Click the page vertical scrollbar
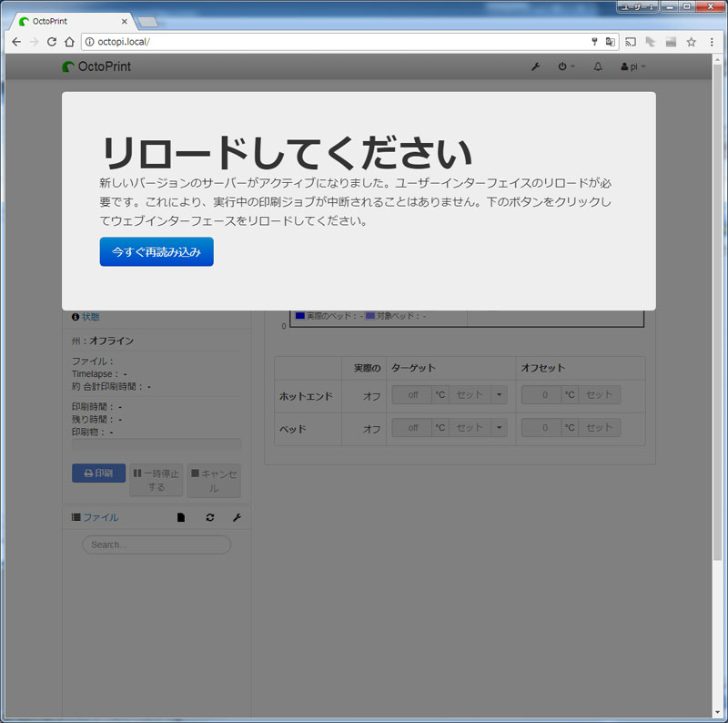Viewport: 728px width, 723px height. [x=718, y=311]
